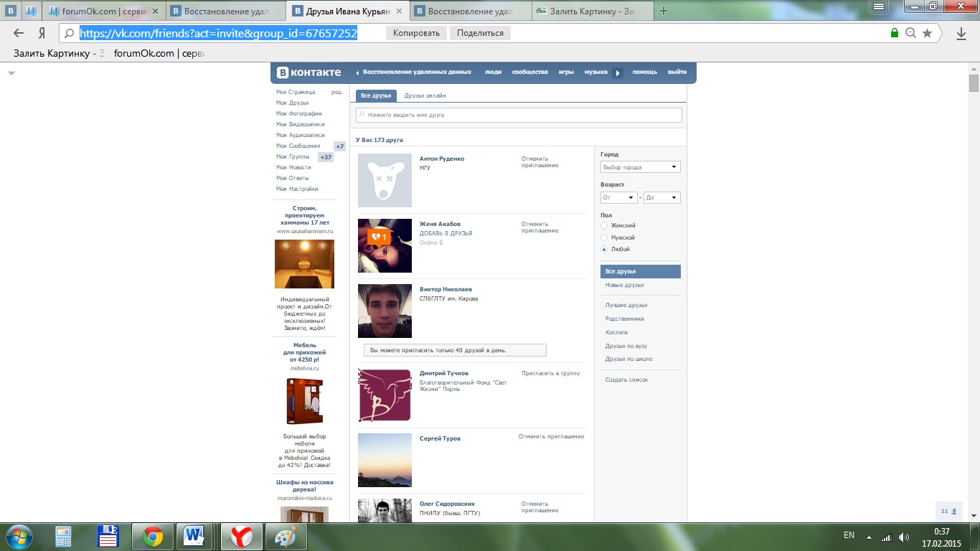980x551 pixels.
Task: Click the pinned VK tab icon
Action: (11, 11)
